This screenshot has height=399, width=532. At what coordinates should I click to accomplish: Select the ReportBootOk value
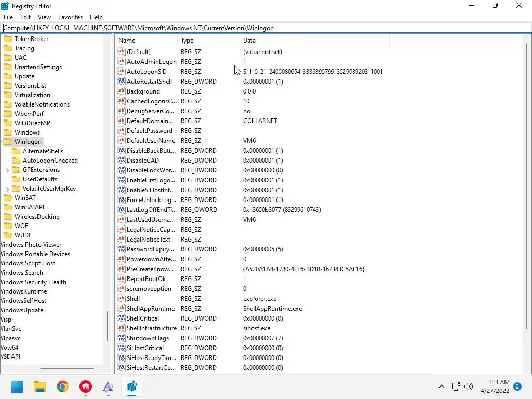146,279
